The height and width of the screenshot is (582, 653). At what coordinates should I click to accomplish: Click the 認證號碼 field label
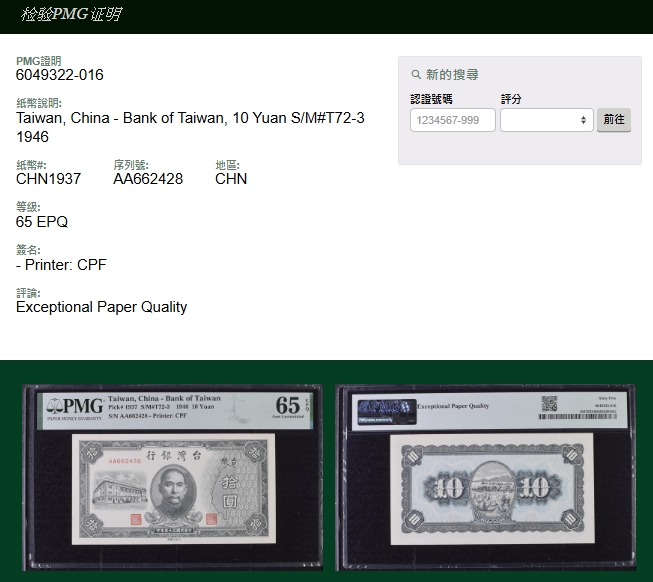click(431, 99)
